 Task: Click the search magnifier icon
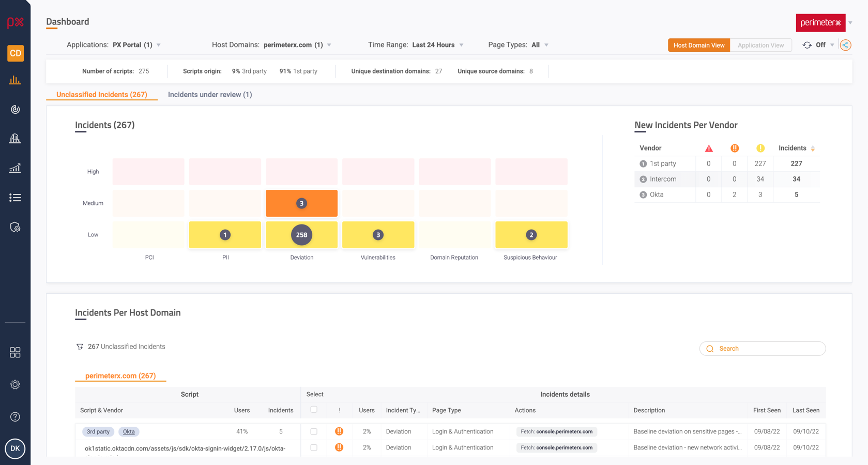(710, 349)
